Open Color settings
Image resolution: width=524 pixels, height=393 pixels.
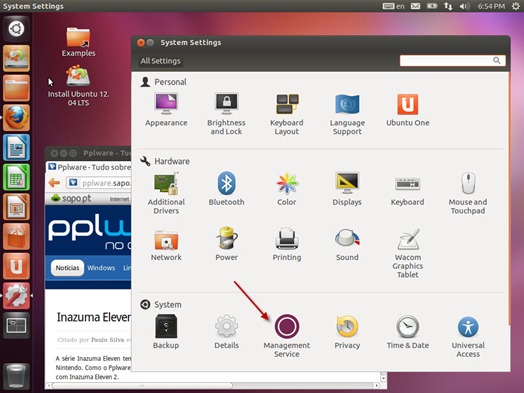coord(287,188)
